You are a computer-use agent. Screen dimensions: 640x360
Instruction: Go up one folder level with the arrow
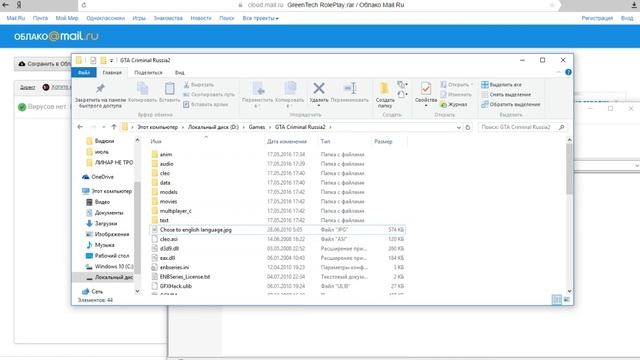114,127
